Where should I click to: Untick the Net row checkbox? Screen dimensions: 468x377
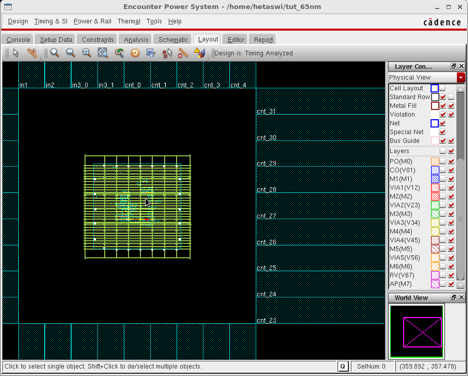pyautogui.click(x=443, y=123)
